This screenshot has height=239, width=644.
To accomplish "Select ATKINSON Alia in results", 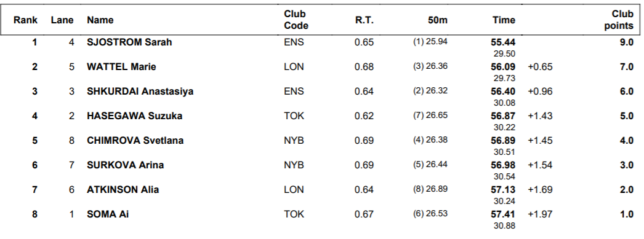I will (x=123, y=190).
